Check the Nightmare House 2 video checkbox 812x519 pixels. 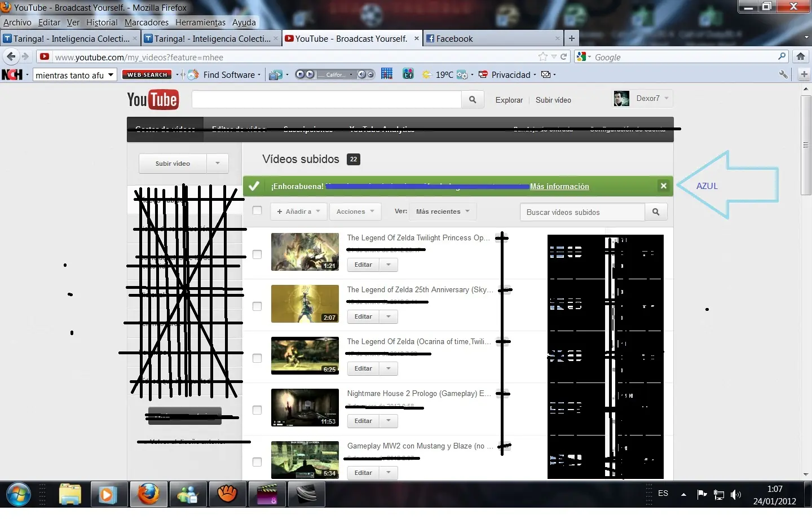[257, 410]
